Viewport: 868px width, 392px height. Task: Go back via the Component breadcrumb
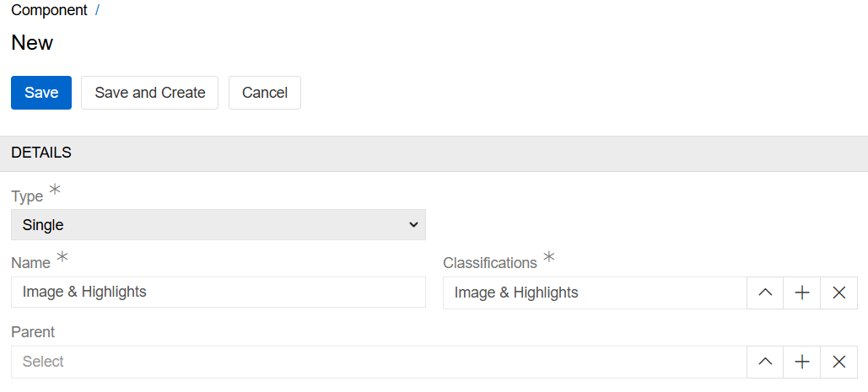click(x=49, y=11)
